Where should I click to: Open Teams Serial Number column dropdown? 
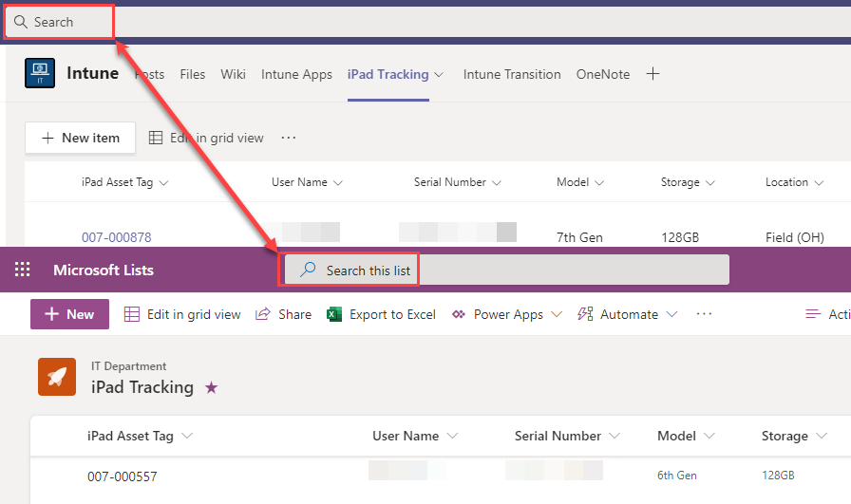[x=496, y=183]
